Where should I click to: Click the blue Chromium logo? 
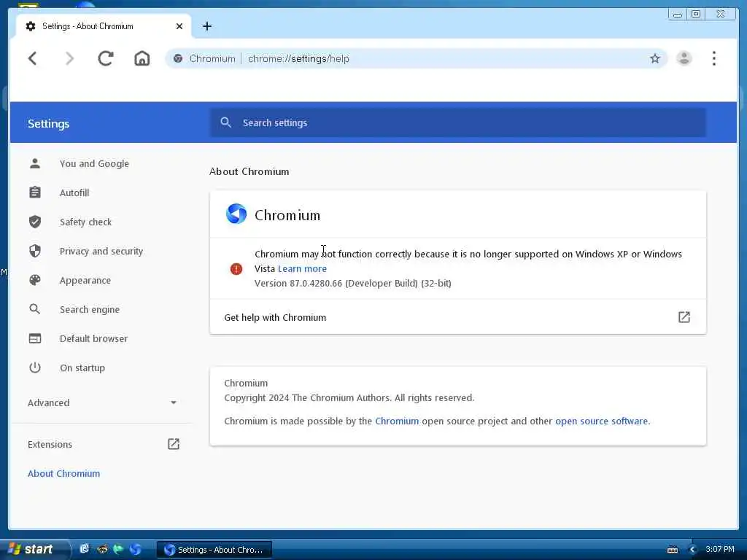pyautogui.click(x=236, y=214)
